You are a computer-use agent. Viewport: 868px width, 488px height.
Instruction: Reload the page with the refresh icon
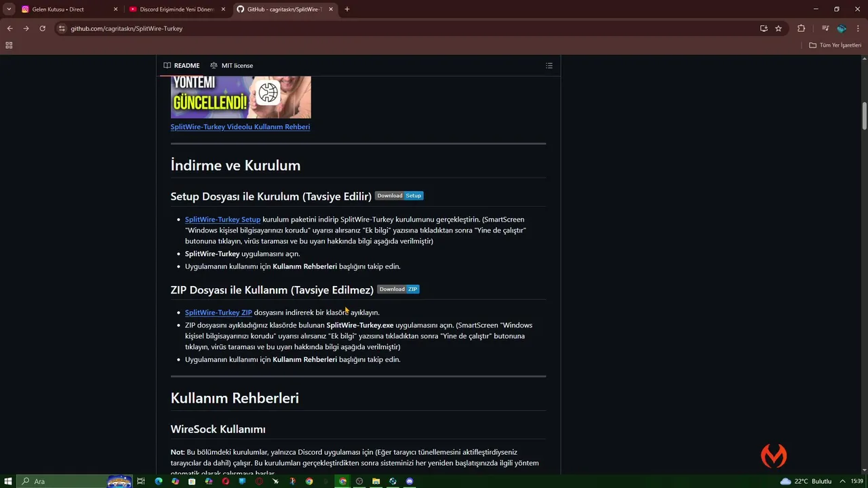42,28
